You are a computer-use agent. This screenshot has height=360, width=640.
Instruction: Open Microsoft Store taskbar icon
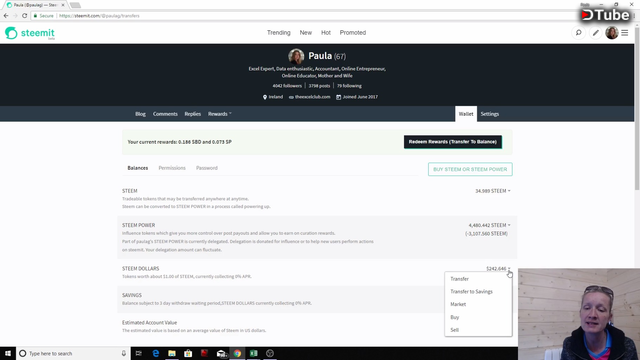click(x=188, y=353)
